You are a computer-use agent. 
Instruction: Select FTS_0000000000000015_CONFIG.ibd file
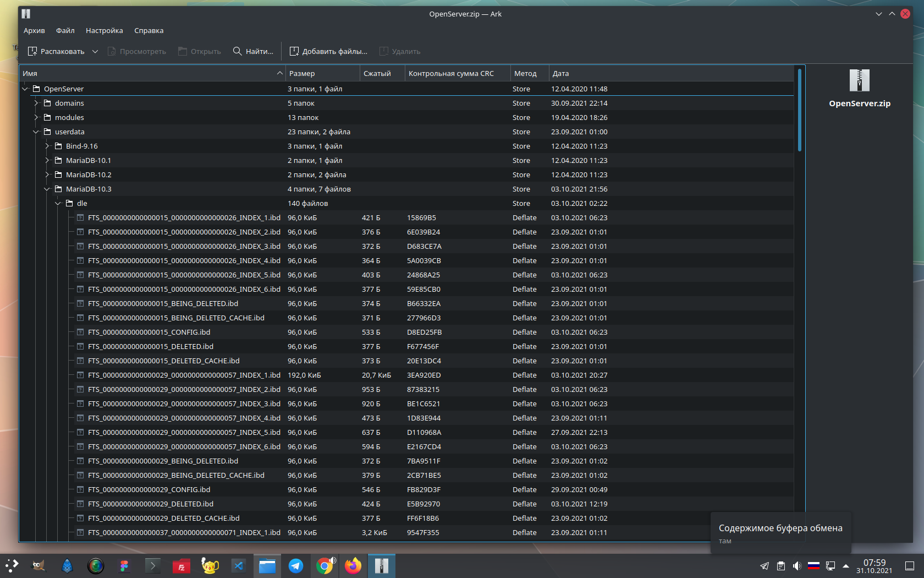click(149, 332)
